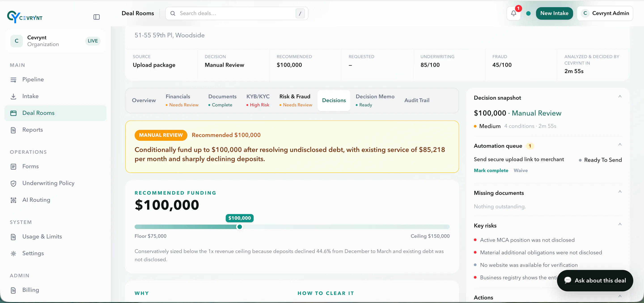The width and height of the screenshot is (644, 303).
Task: Click the green online status dot
Action: [x=528, y=13]
